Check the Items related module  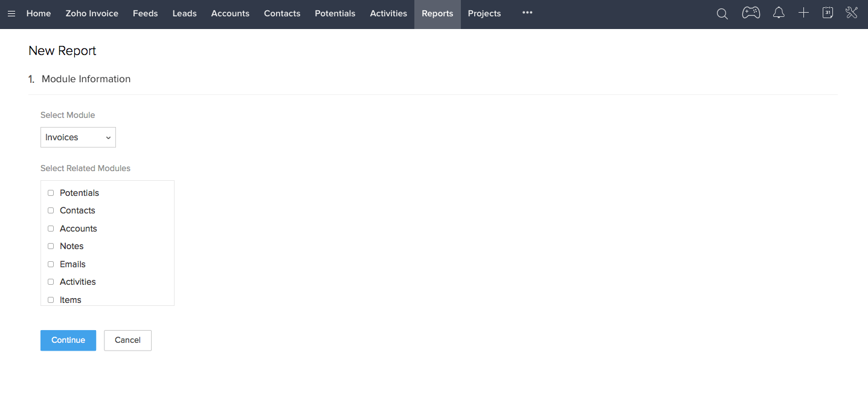(x=51, y=299)
